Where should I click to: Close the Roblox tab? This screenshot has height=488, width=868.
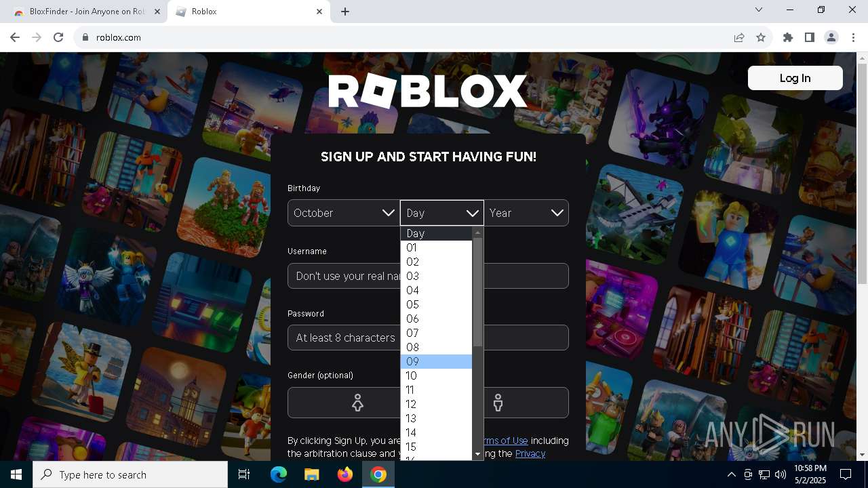click(x=319, y=12)
